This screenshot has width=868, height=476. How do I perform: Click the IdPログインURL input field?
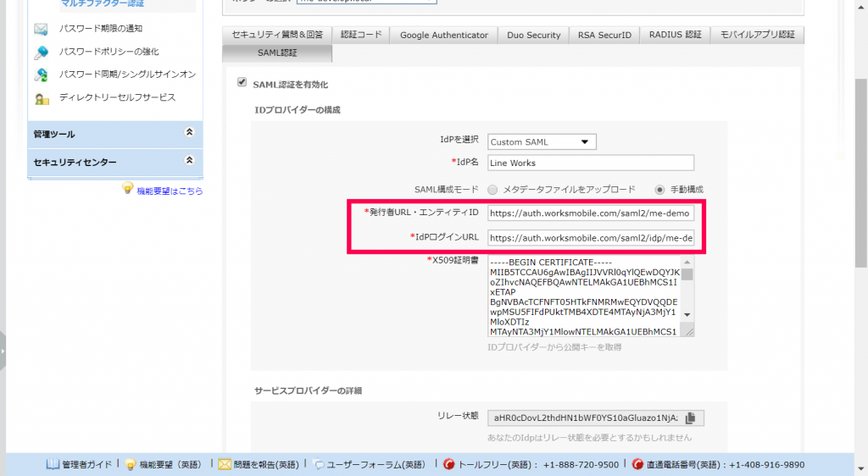(591, 238)
